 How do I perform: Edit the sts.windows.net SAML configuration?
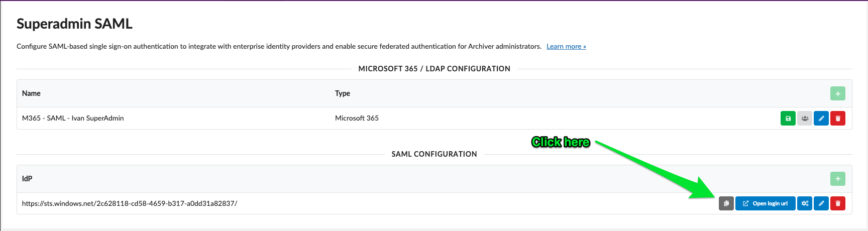[x=821, y=203]
